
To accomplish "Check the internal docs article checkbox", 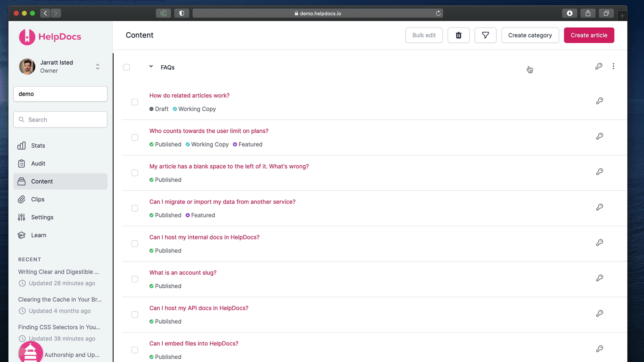I will tap(135, 244).
